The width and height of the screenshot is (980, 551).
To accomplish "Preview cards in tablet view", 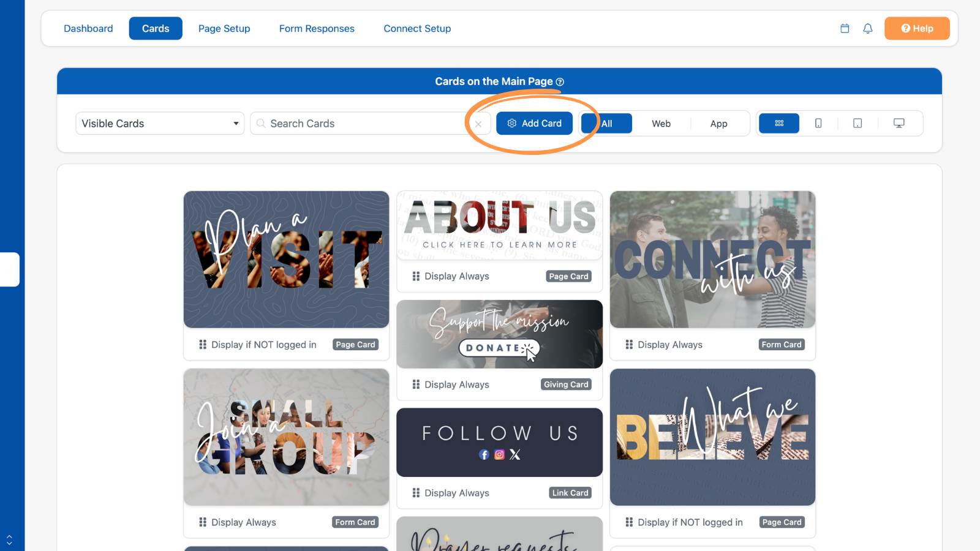I will (x=858, y=123).
